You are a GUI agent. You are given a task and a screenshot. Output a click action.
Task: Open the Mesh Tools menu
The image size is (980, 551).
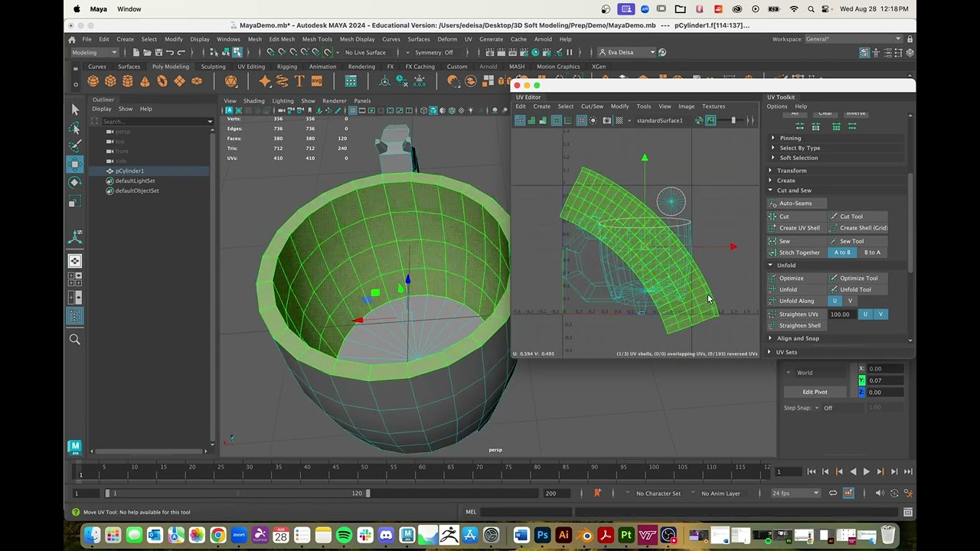(x=317, y=39)
